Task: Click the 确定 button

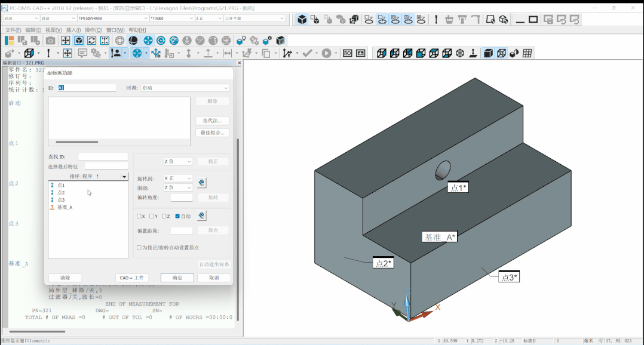Action: pyautogui.click(x=177, y=278)
